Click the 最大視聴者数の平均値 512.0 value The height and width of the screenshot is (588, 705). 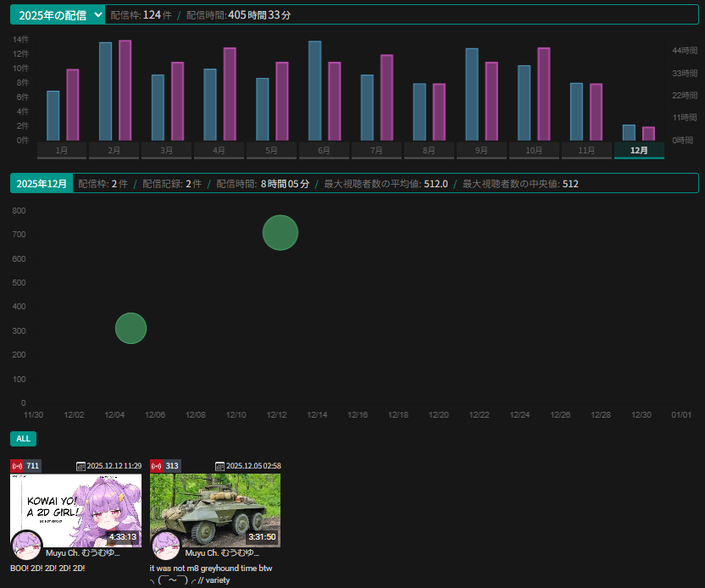tap(386, 184)
